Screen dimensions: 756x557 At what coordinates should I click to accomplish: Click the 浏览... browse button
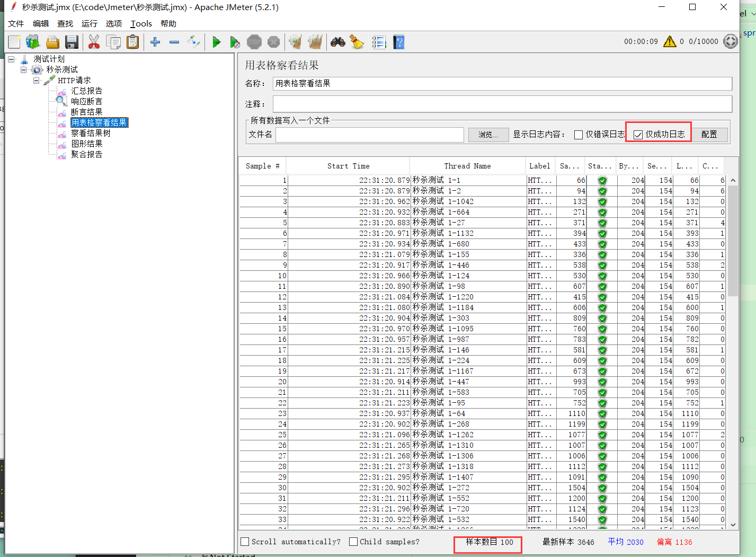point(488,135)
